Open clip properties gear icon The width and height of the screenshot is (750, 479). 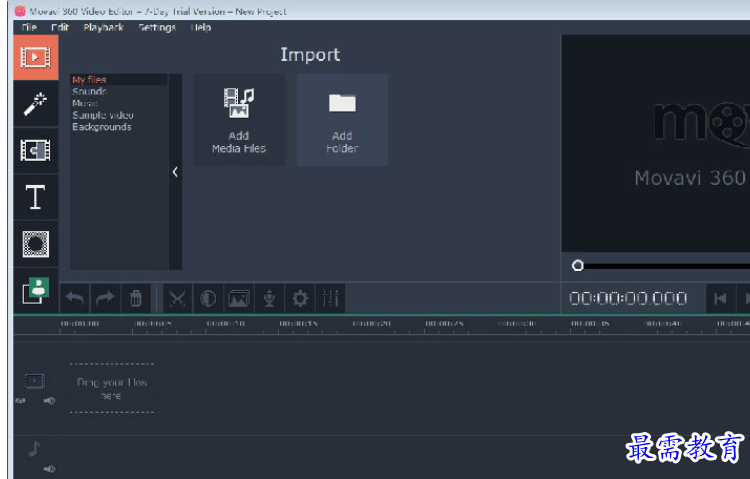coord(300,299)
